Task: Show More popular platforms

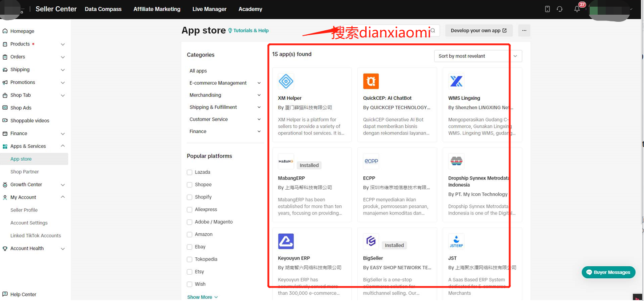Action: coord(203,297)
